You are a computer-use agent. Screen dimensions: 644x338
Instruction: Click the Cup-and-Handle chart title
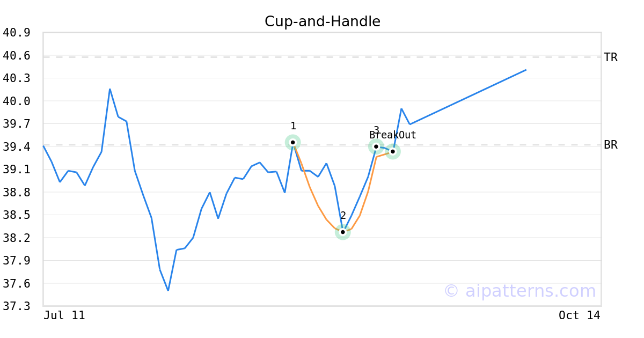pyautogui.click(x=322, y=21)
